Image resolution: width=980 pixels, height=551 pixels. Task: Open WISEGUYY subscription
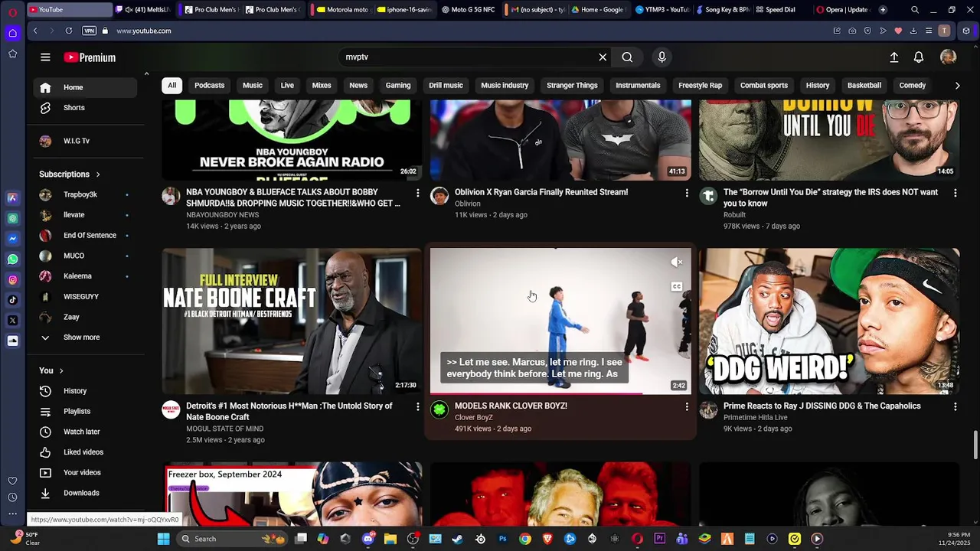pyautogui.click(x=85, y=297)
